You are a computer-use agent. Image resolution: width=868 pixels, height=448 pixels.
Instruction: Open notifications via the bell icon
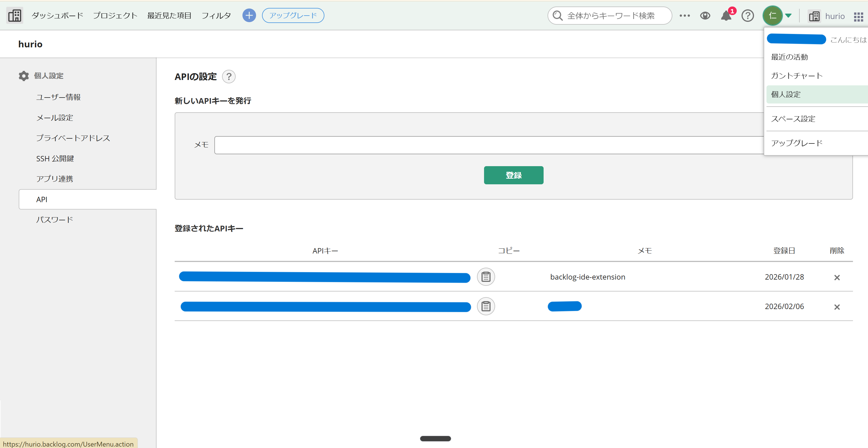tap(726, 16)
